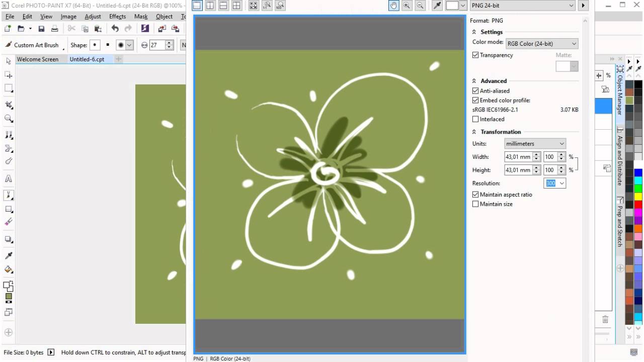Select the Pan hand tool in export dialog
Viewport: 644px width, 362px height.
pyautogui.click(x=393, y=6)
